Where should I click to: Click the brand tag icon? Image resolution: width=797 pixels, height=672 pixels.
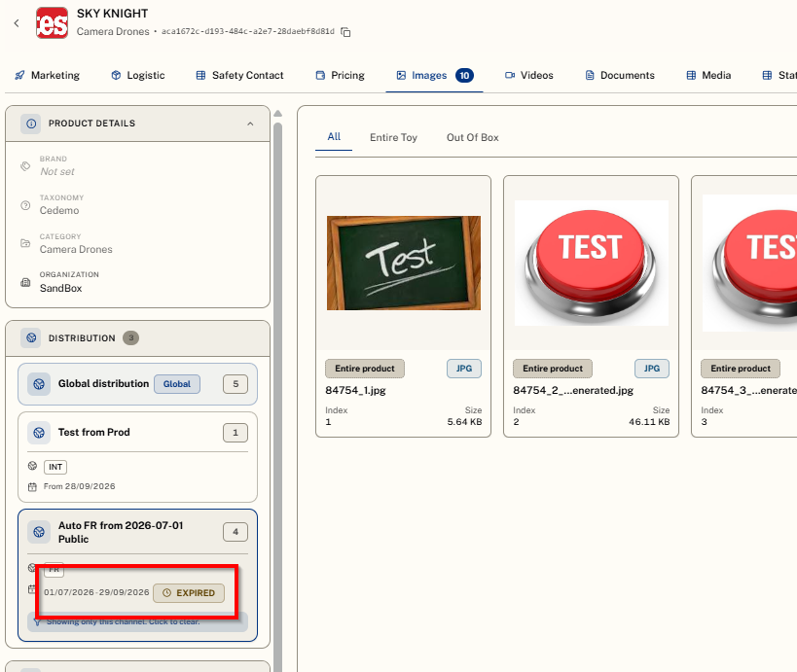(25, 166)
